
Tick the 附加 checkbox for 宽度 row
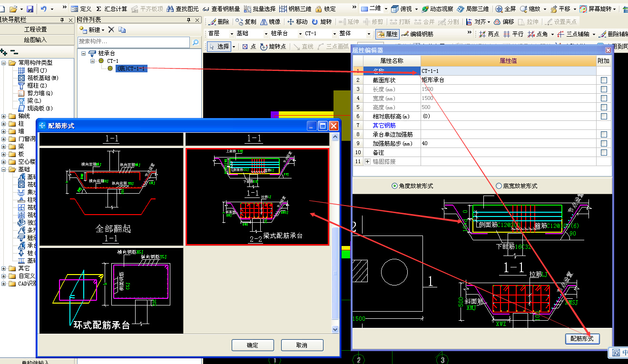(604, 98)
